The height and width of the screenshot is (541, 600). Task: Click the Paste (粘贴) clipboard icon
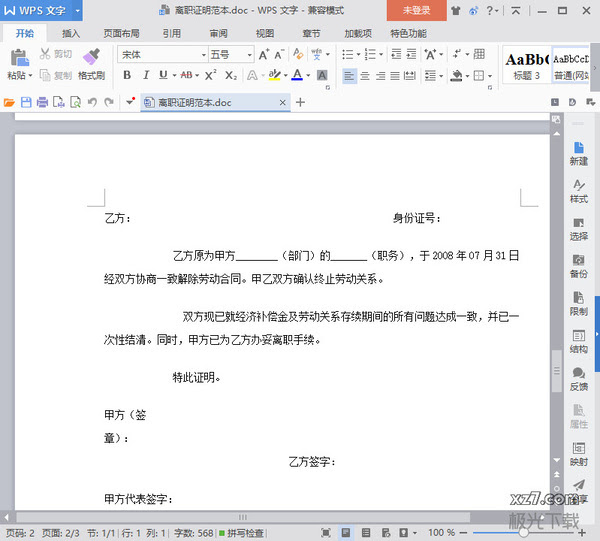coord(19,58)
